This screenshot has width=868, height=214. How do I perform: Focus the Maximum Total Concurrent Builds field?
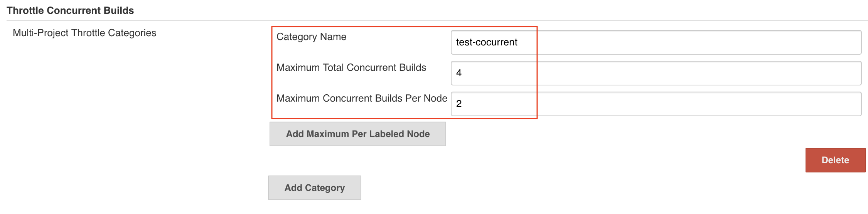point(656,73)
